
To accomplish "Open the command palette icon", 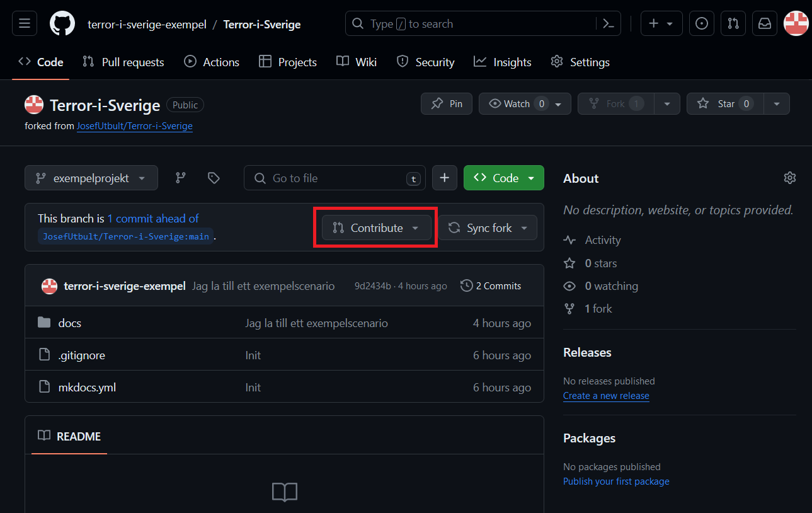I will click(608, 24).
